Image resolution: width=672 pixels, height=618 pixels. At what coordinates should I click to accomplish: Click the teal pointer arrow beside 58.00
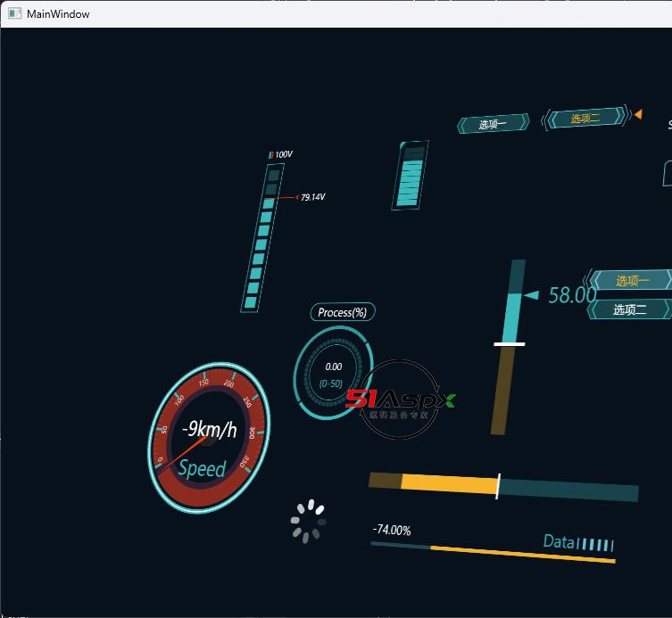click(x=531, y=295)
